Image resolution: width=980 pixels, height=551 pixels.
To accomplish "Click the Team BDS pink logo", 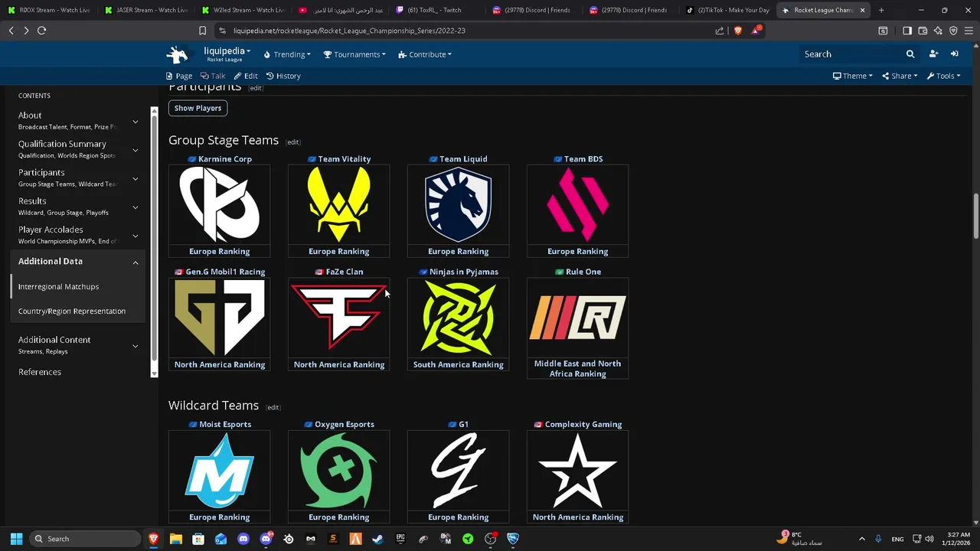I will [578, 205].
